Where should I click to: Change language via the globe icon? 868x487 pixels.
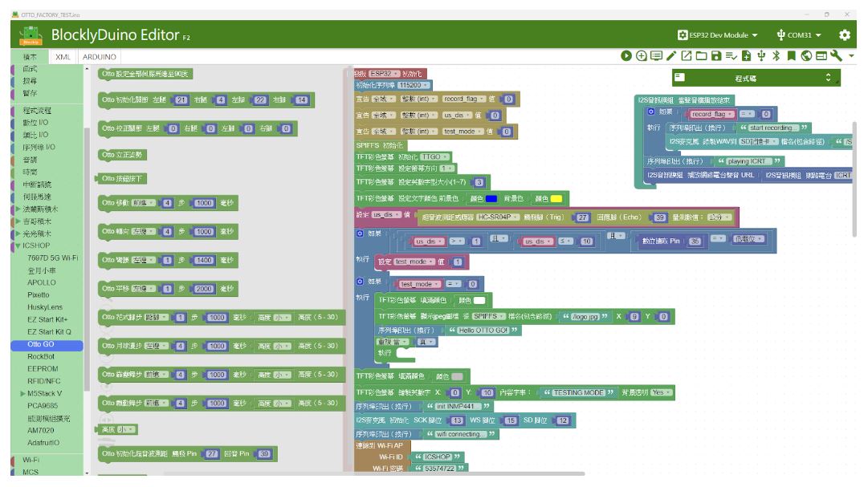pyautogui.click(x=806, y=55)
